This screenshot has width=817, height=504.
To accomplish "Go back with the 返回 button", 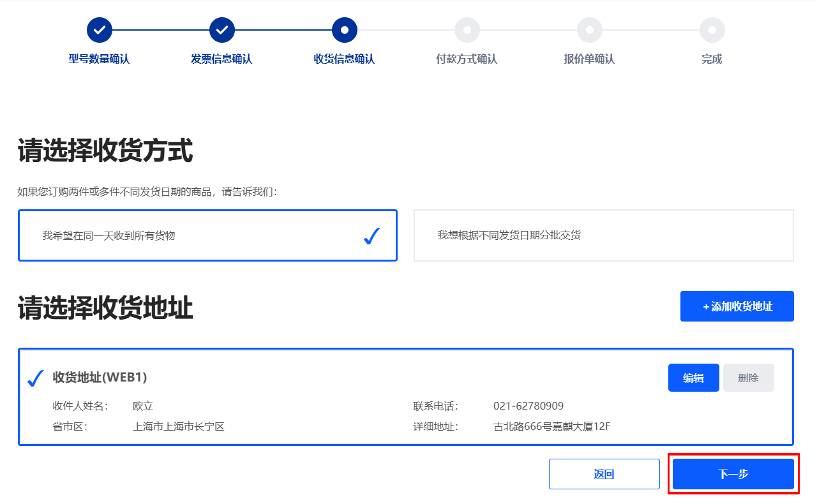I will point(604,474).
